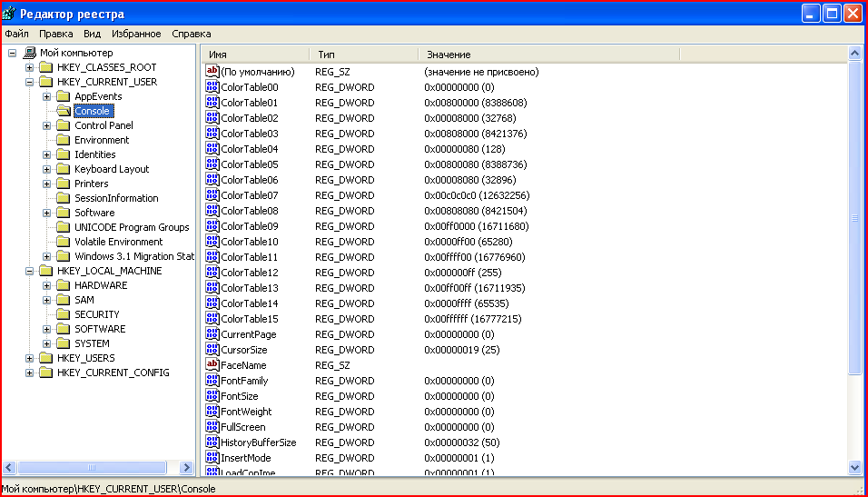The width and height of the screenshot is (868, 497).
Task: Minimize the Редактор реестра window
Action: 811,14
